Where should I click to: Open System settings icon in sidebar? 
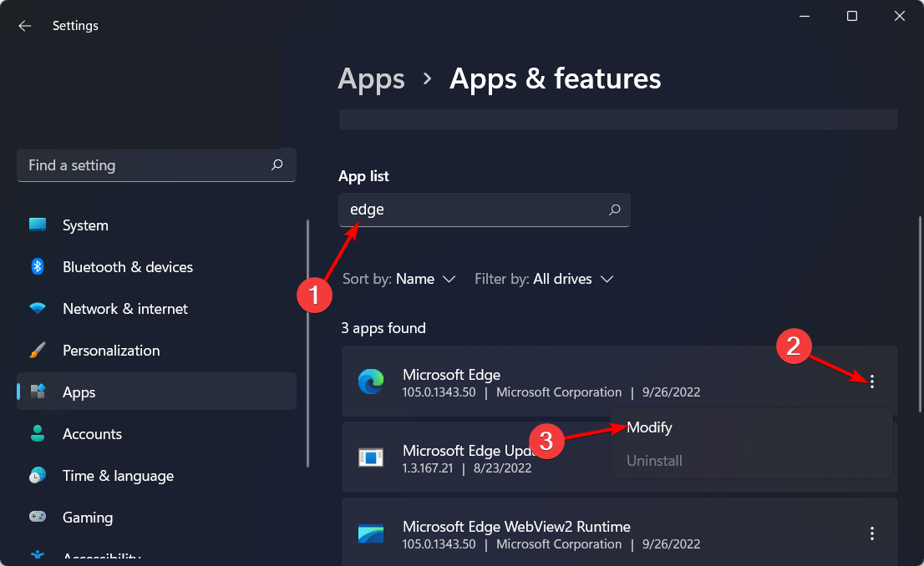click(38, 225)
